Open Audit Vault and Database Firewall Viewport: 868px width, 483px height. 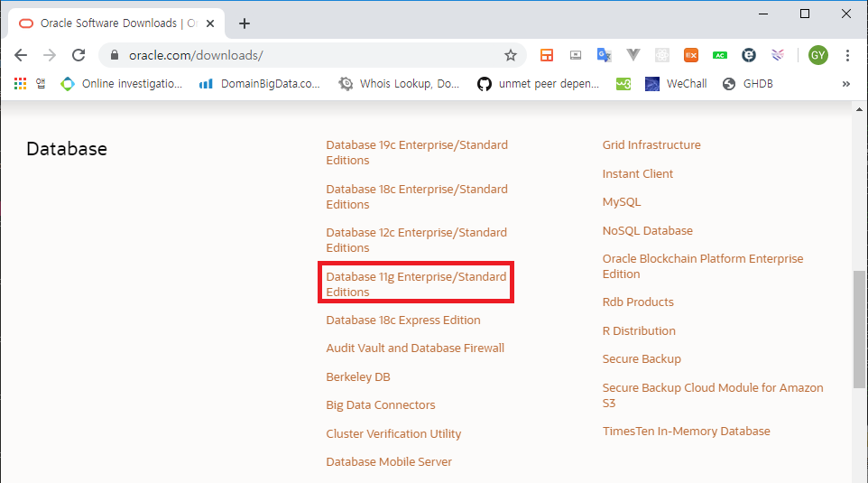point(415,348)
